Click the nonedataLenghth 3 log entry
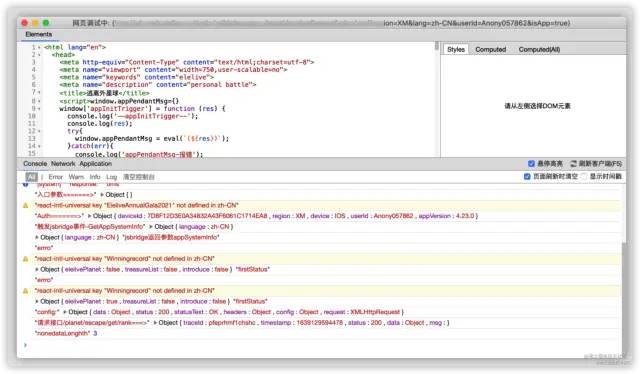This screenshot has width=640, height=374. point(66,333)
